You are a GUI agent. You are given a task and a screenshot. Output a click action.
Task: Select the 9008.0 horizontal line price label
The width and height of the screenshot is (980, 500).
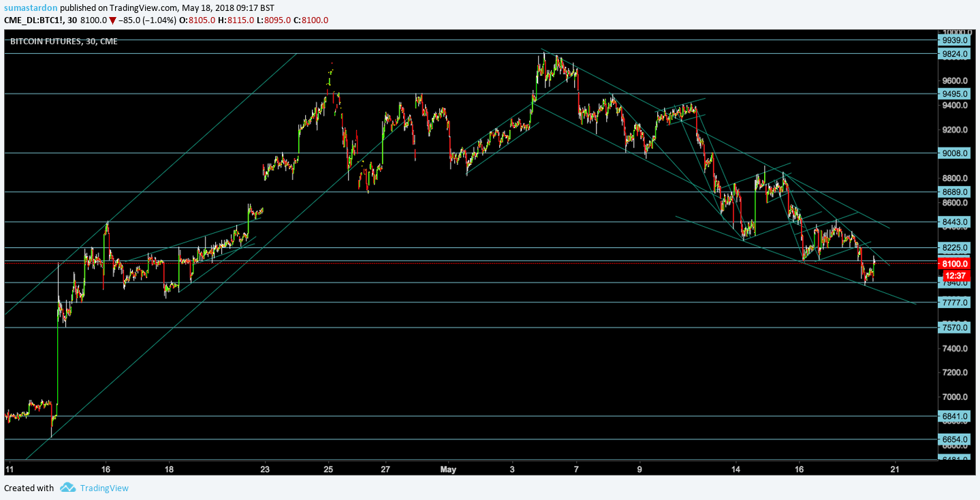[x=953, y=153]
